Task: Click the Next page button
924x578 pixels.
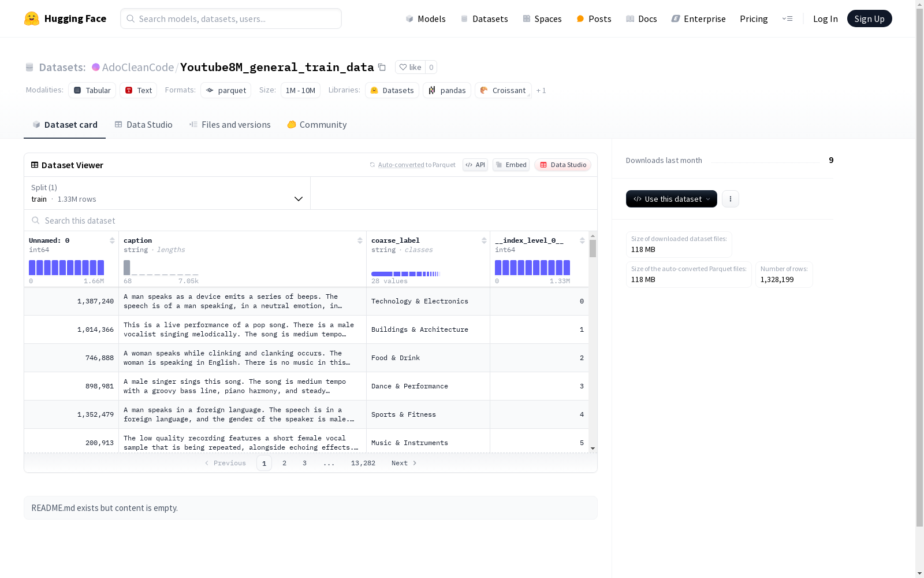Action: pos(404,463)
